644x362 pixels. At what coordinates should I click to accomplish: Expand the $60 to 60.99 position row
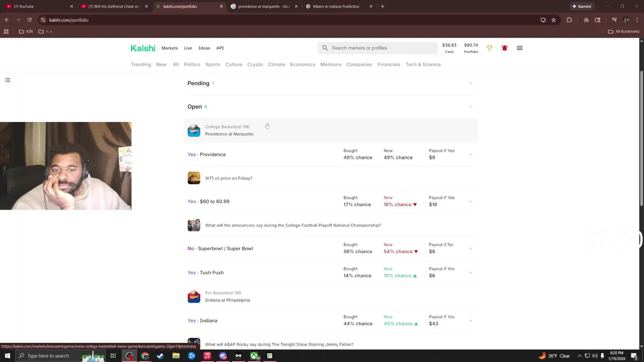[470, 202]
